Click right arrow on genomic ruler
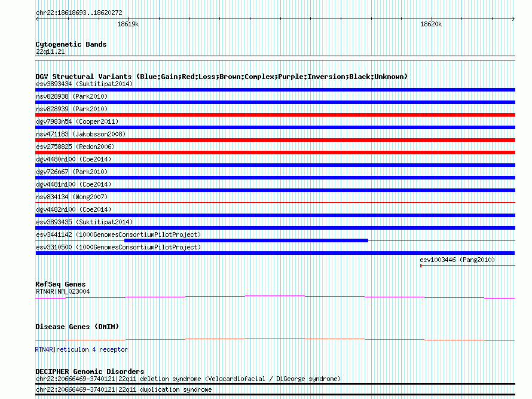This screenshot has width=532, height=399. (513, 19)
